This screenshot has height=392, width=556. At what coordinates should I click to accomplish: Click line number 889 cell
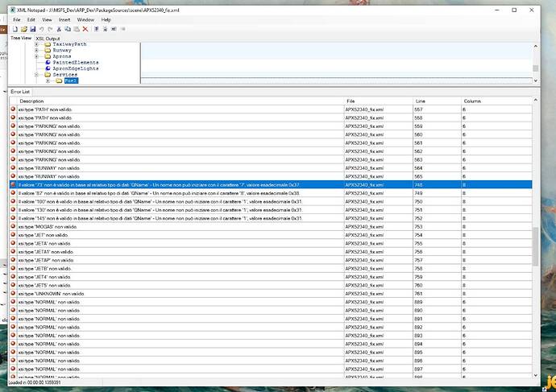coord(437,302)
